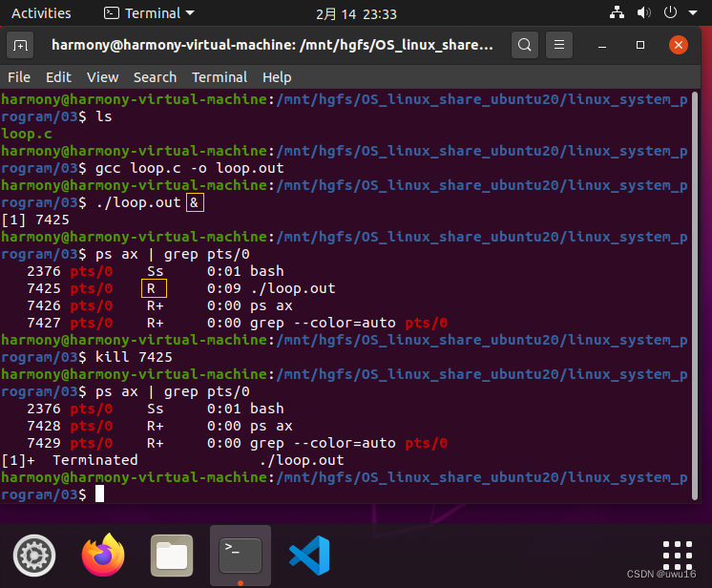This screenshot has width=712, height=588.
Task: Open the Edit menu
Action: [58, 77]
